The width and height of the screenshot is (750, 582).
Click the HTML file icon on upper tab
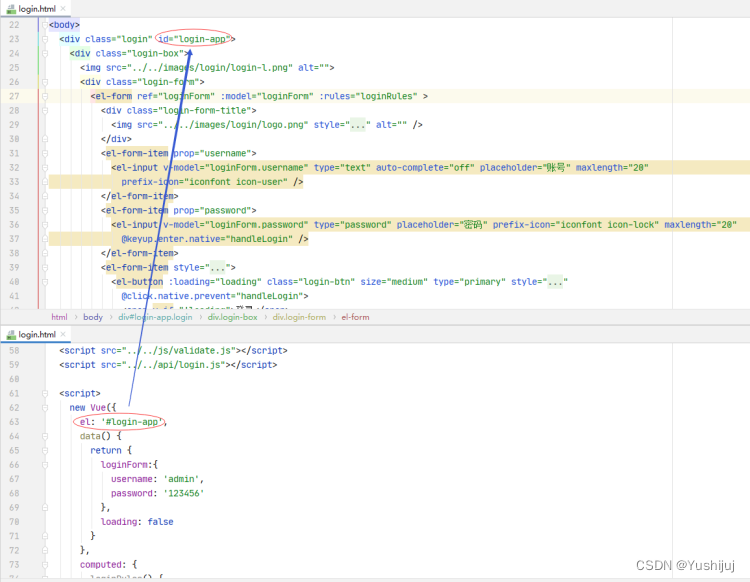pos(11,9)
